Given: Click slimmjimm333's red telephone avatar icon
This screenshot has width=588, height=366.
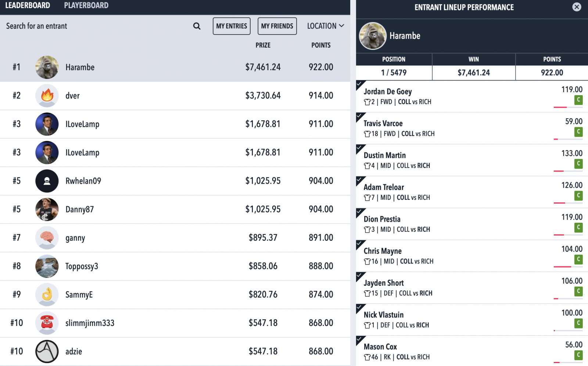Looking at the screenshot, I should click(x=47, y=323).
